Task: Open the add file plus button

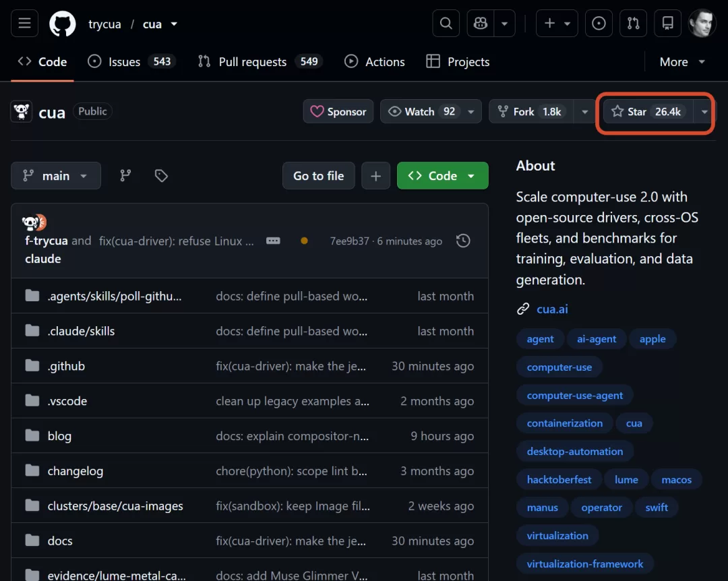Action: 375,175
